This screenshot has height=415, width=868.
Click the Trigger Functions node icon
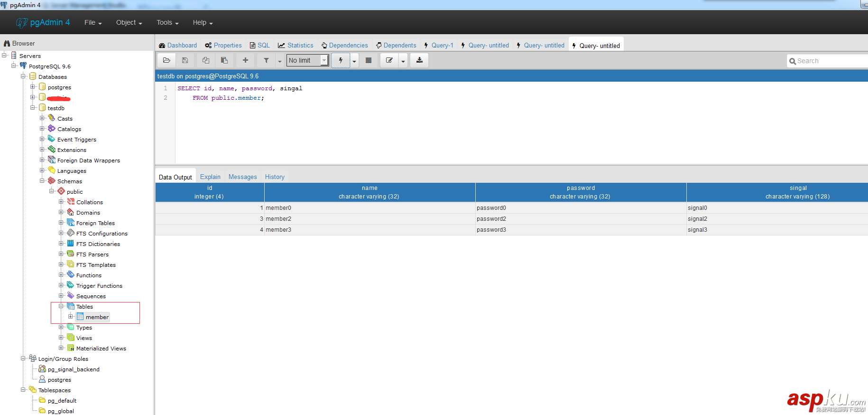point(71,285)
